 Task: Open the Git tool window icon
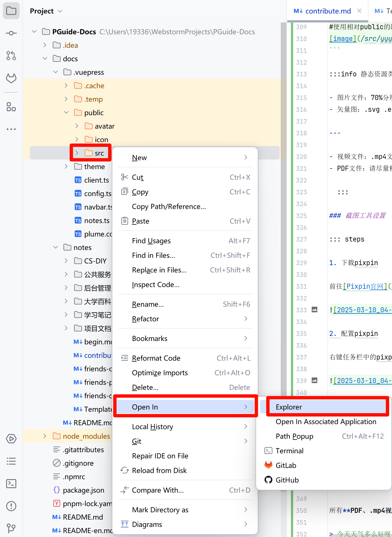click(11, 528)
